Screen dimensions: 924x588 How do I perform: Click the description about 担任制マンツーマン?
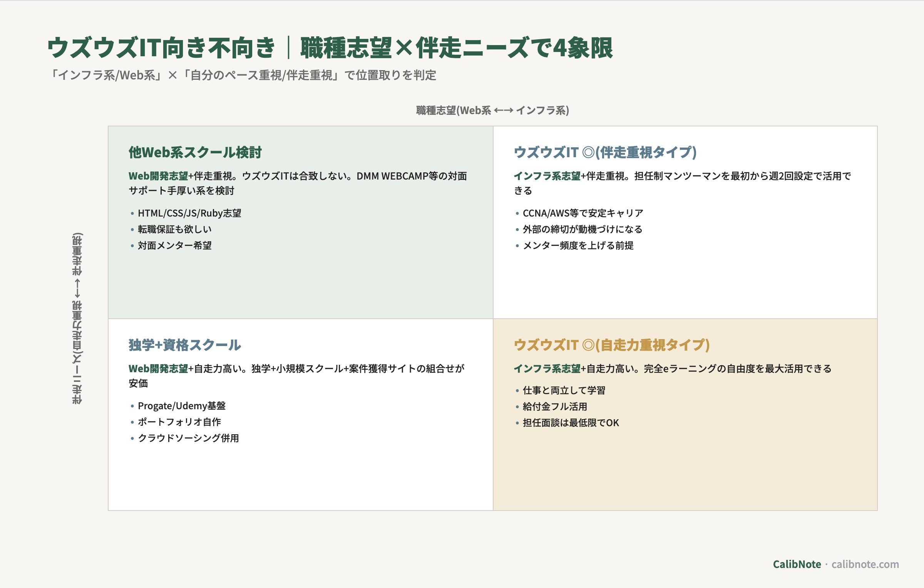682,183
